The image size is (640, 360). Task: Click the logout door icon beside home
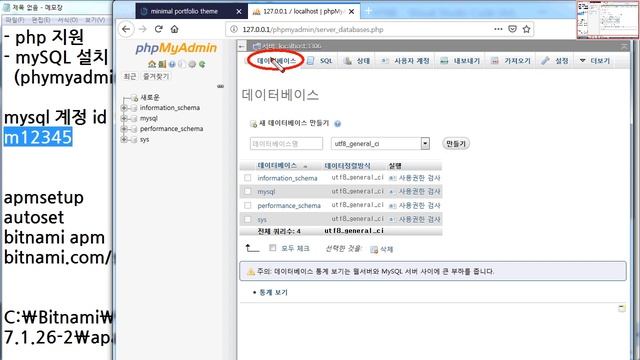pos(162,64)
